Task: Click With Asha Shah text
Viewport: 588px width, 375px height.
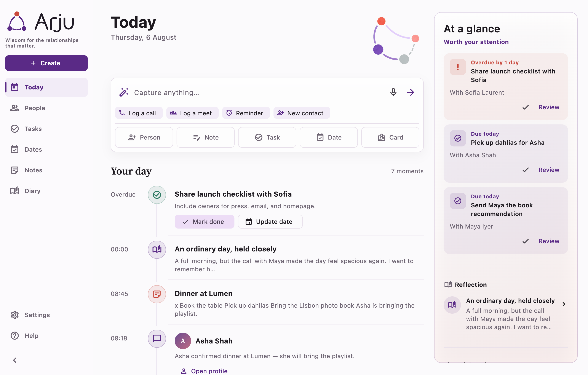Action: click(473, 155)
